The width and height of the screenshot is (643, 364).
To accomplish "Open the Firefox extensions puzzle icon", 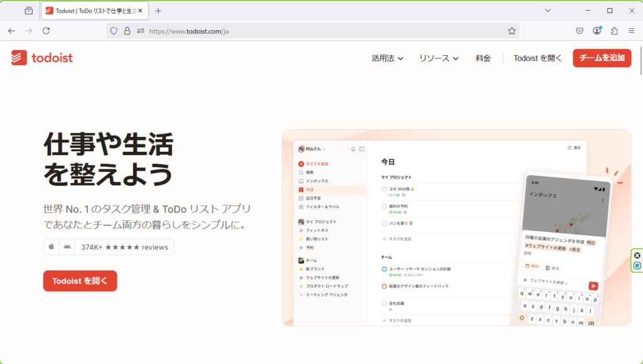I will (614, 31).
